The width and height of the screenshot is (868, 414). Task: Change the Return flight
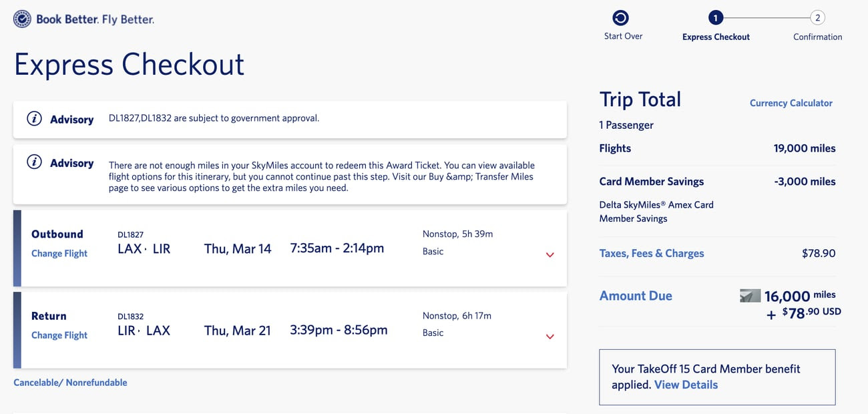point(59,335)
